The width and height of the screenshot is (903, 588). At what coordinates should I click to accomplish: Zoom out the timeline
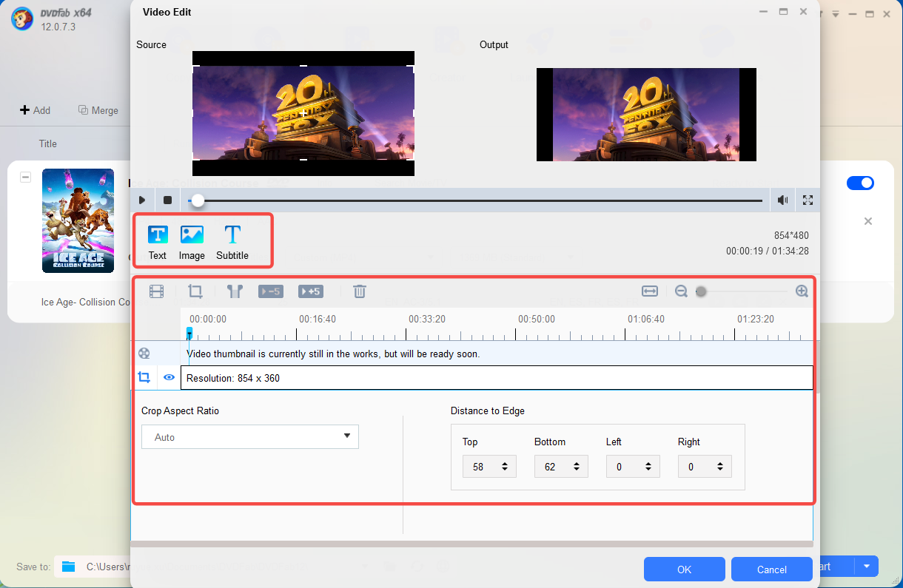[682, 291]
